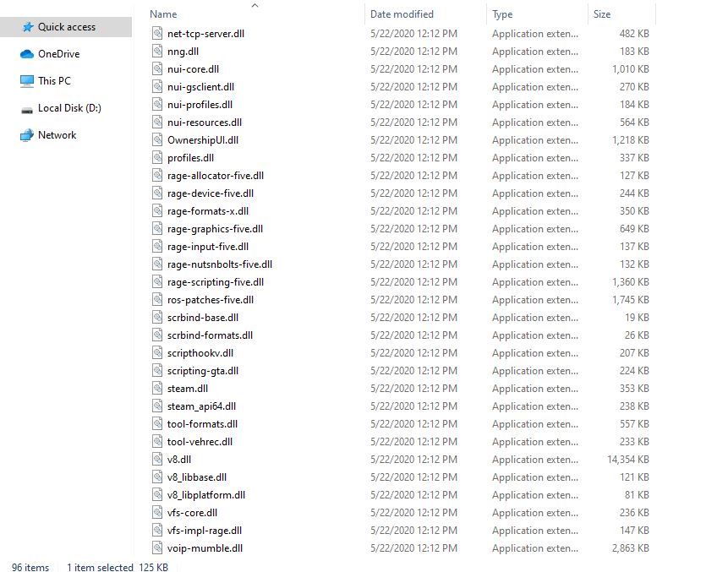Click the file icon of rage-graphics-five.dll
Viewport: 728px width, 572px height.
157,229
